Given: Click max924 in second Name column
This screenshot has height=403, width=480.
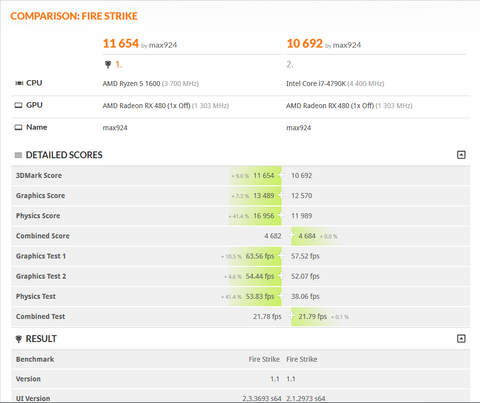Looking at the screenshot, I should click(x=299, y=128).
